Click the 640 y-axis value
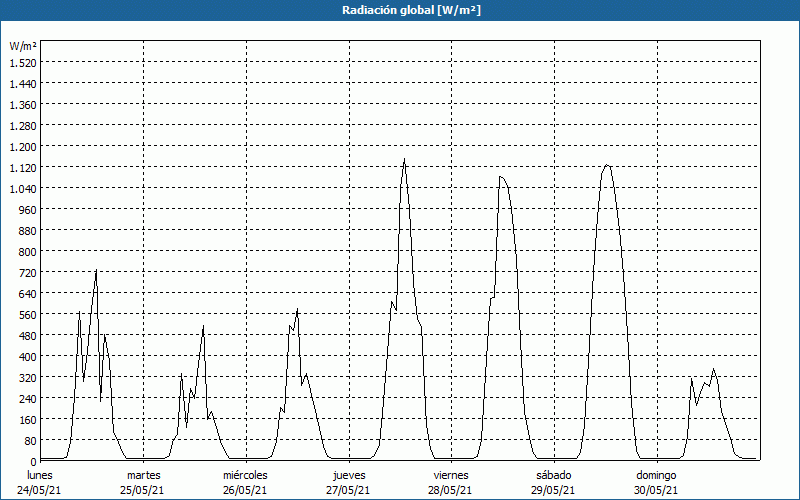The width and height of the screenshot is (800, 500). 28,293
